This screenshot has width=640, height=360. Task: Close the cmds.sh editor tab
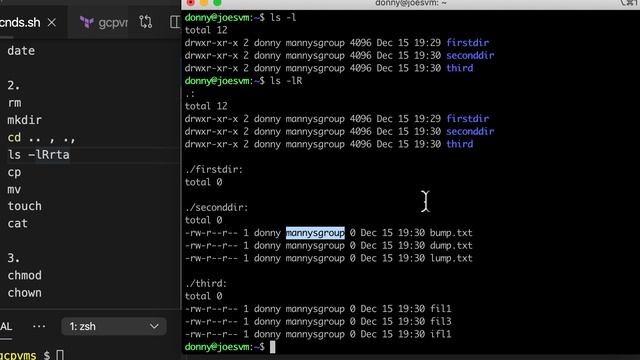pos(52,23)
